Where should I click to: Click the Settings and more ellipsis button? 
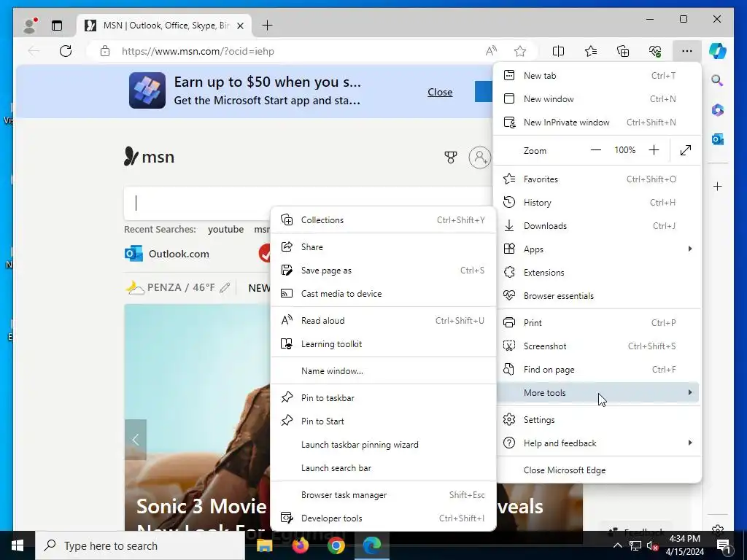(686, 51)
